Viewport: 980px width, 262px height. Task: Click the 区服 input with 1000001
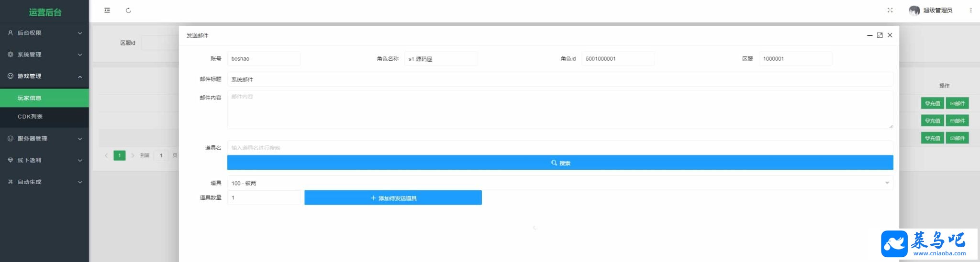(795, 59)
